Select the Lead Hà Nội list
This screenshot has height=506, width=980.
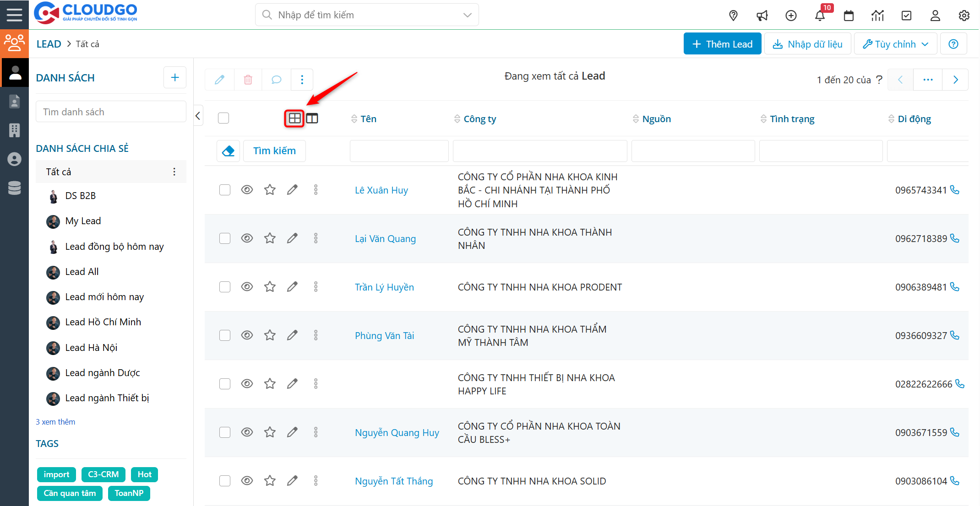tap(91, 348)
